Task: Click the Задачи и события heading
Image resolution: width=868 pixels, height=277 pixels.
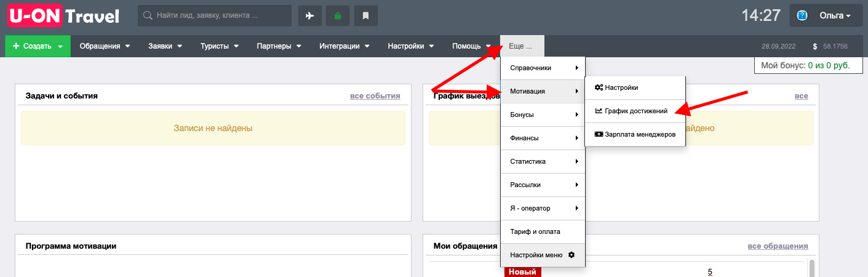Action: point(62,95)
